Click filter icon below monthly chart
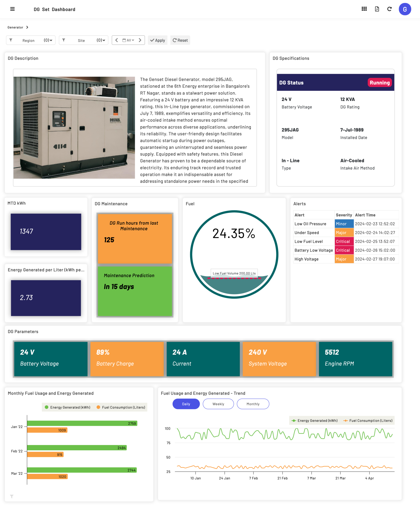Image resolution: width=420 pixels, height=511 pixels. 12,496
